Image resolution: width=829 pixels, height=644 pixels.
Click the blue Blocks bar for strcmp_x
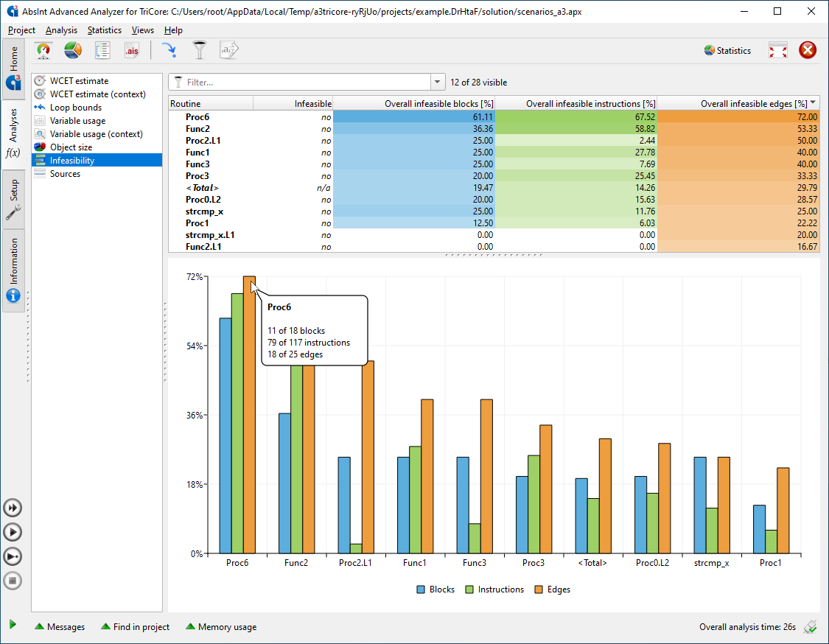tap(700, 505)
